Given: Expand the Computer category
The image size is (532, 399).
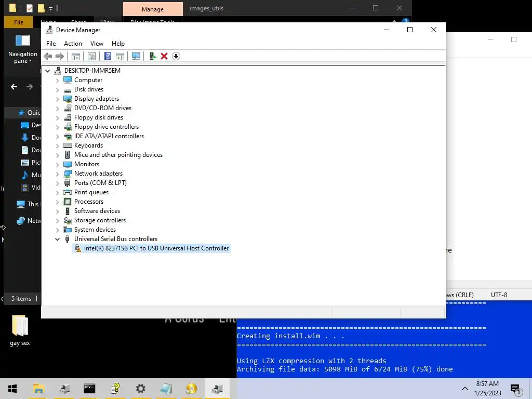Looking at the screenshot, I should click(x=57, y=81).
